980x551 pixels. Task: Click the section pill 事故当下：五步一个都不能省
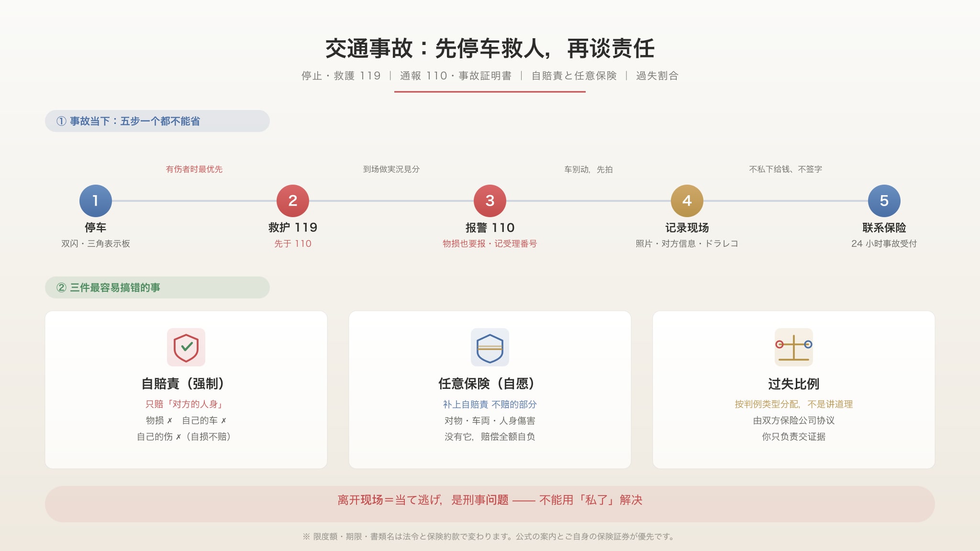tap(157, 121)
